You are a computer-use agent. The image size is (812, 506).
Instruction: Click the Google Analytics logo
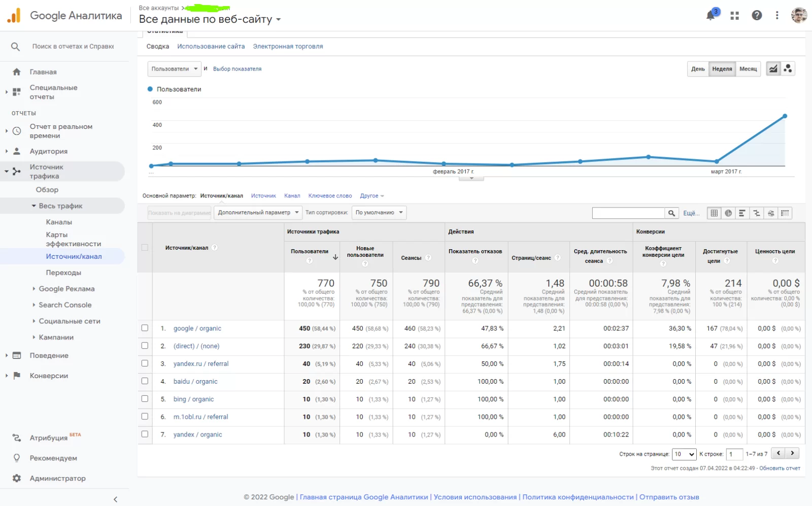(x=14, y=16)
